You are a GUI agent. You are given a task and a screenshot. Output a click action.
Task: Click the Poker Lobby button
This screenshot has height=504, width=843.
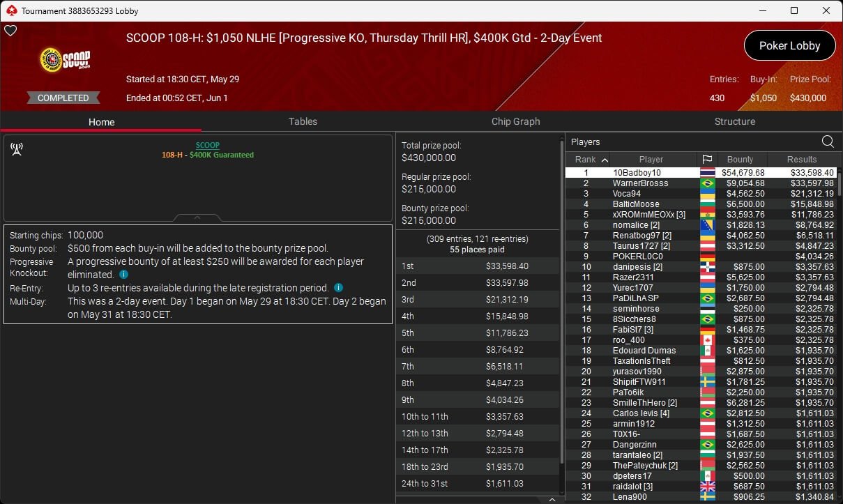[x=790, y=46]
